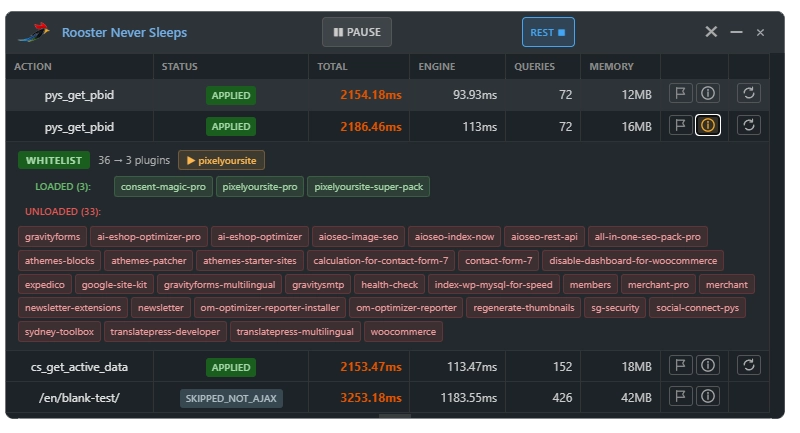Collapse info for pys_get_pbid 2186.46ms row

pos(708,125)
